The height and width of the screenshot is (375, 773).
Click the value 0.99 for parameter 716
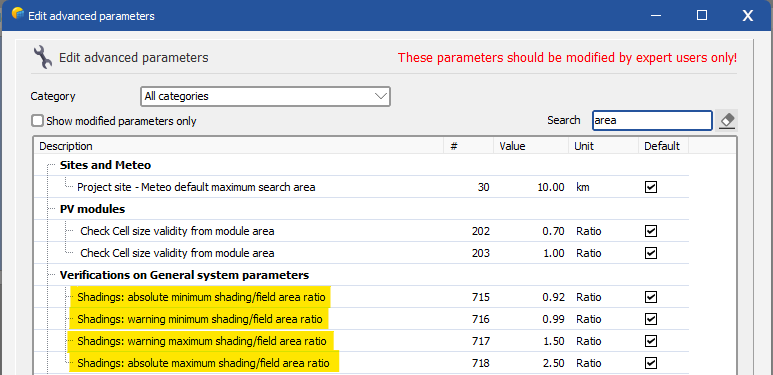[554, 319]
